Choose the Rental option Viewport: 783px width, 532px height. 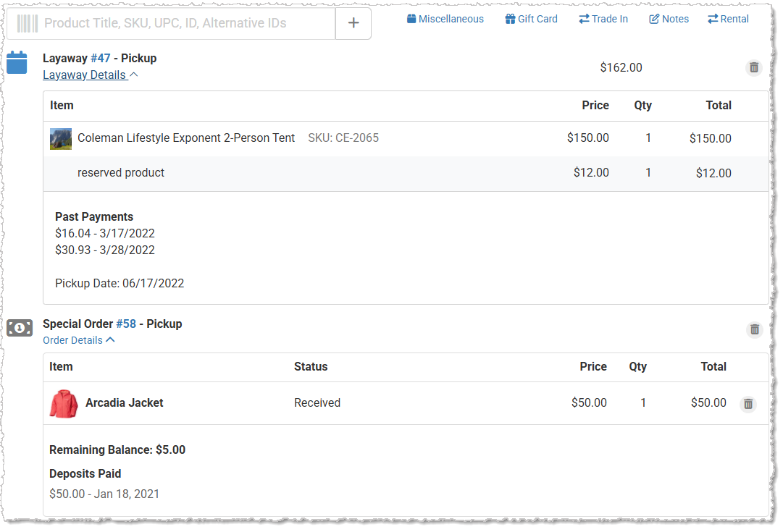(728, 19)
